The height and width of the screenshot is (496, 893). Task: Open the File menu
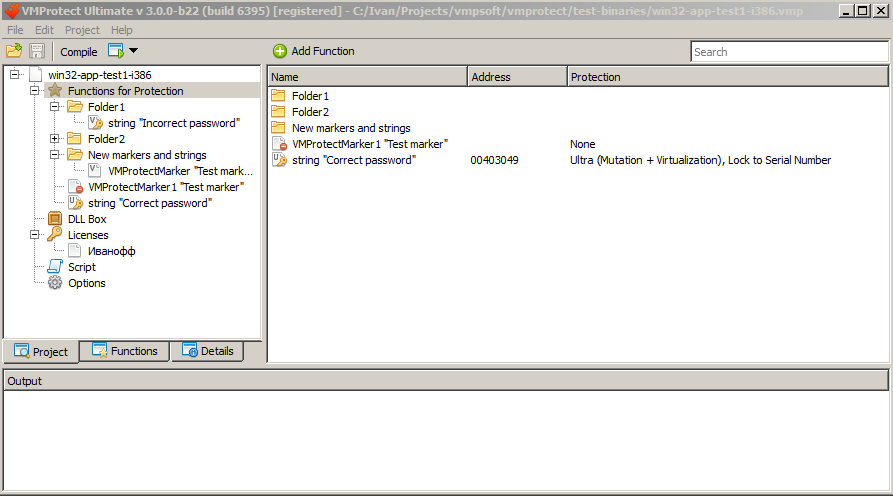click(x=15, y=30)
